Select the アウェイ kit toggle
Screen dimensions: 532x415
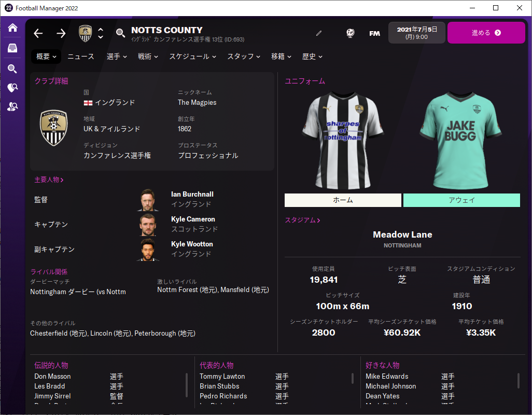click(461, 200)
